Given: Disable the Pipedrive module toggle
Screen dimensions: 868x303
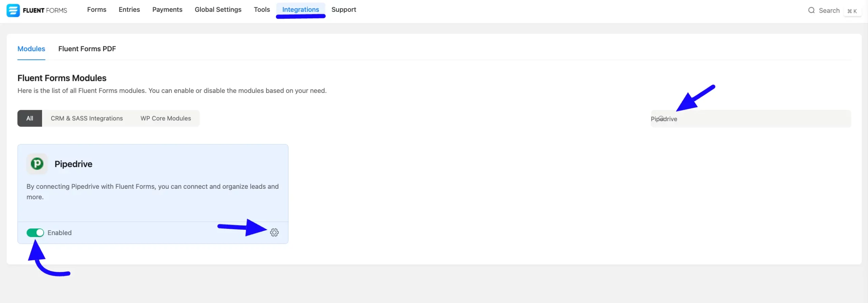Looking at the screenshot, I should 35,233.
